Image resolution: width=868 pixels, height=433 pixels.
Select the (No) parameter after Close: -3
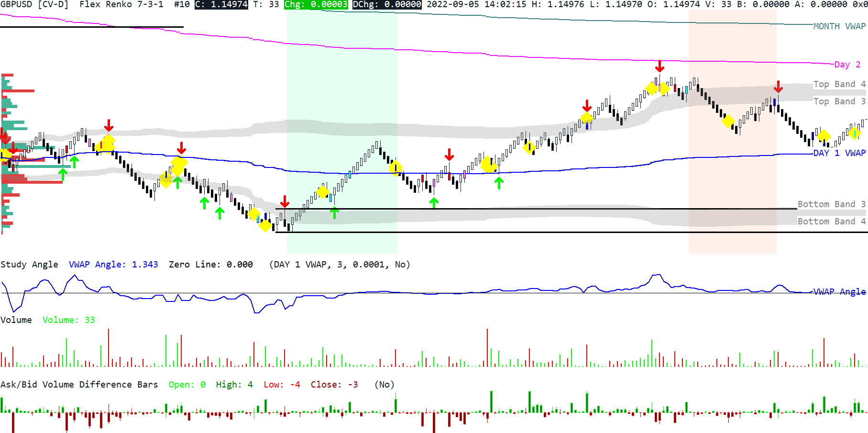[x=385, y=385]
